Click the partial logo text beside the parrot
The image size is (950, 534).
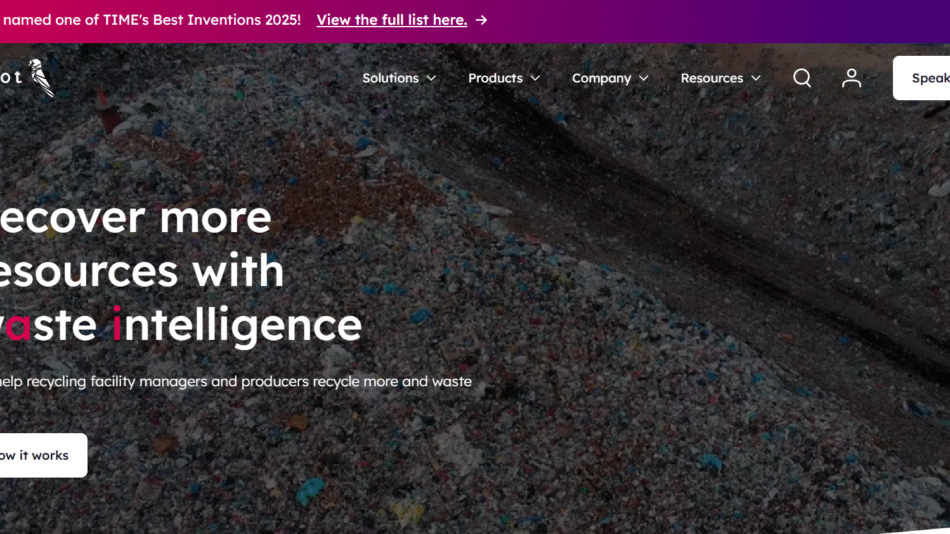point(11,77)
